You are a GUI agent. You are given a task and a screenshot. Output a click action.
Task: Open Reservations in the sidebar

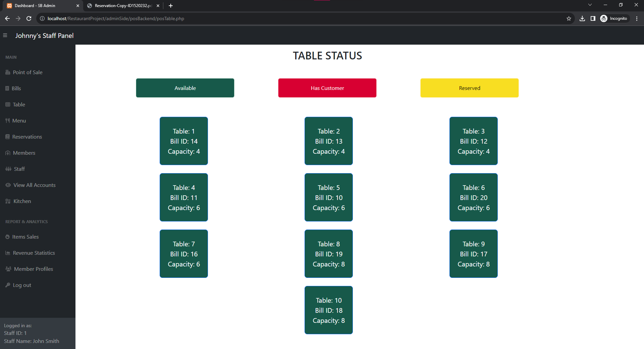coord(27,137)
